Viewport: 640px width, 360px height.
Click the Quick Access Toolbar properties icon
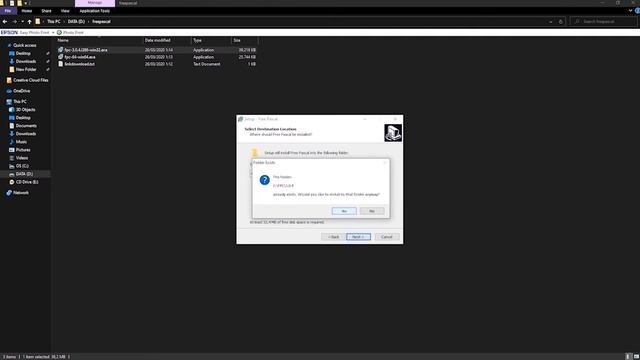(x=12, y=3)
